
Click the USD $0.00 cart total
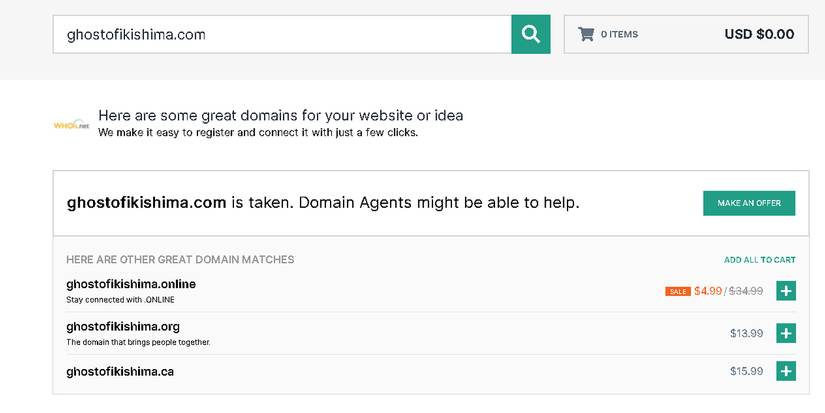pos(759,35)
